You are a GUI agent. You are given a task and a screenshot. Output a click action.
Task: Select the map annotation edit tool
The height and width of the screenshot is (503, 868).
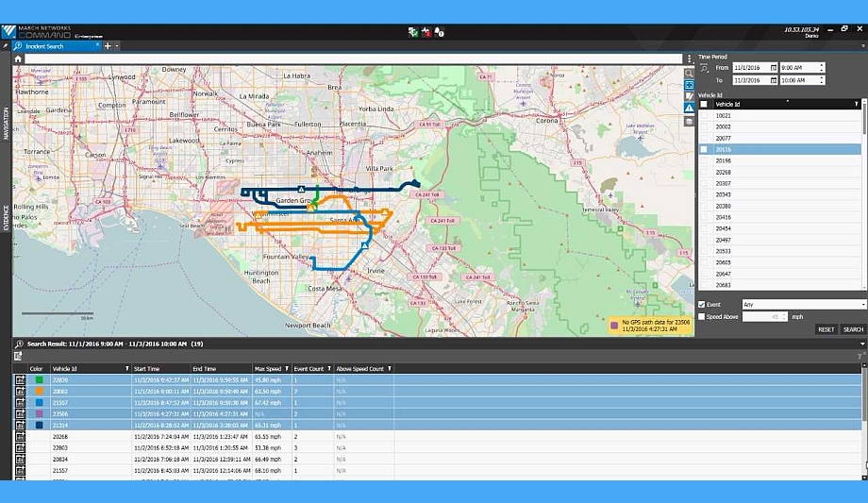[x=689, y=96]
